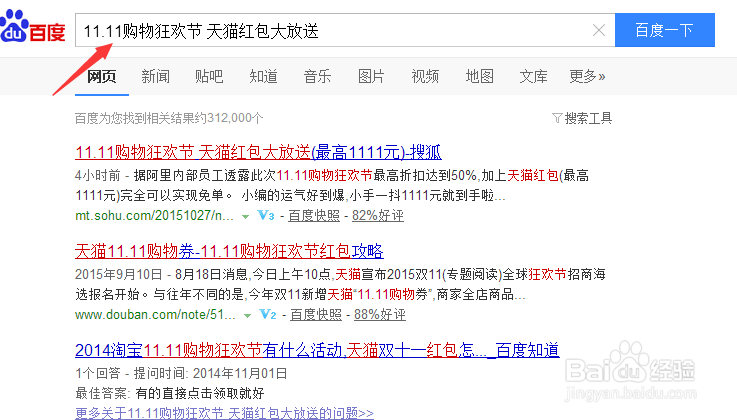Open the 音乐 tab
The image size is (737, 420).
(317, 76)
